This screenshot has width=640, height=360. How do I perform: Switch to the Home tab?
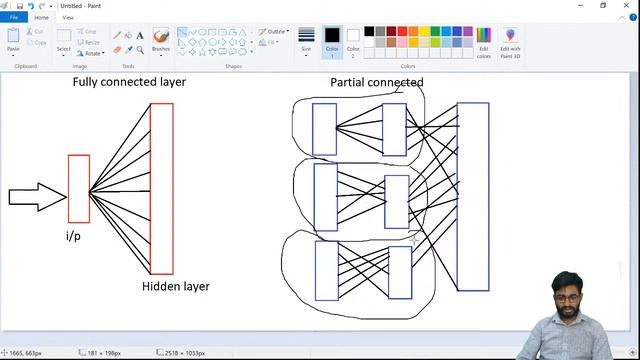(x=41, y=18)
